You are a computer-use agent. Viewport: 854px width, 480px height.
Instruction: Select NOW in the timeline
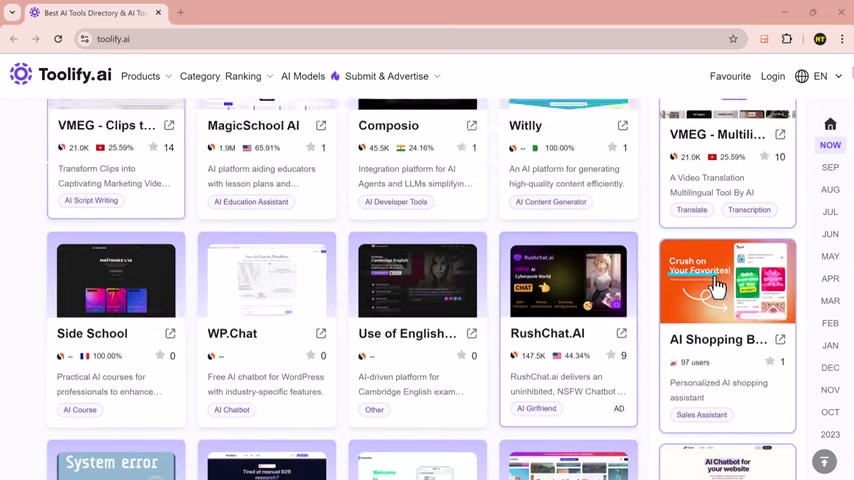pyautogui.click(x=830, y=145)
